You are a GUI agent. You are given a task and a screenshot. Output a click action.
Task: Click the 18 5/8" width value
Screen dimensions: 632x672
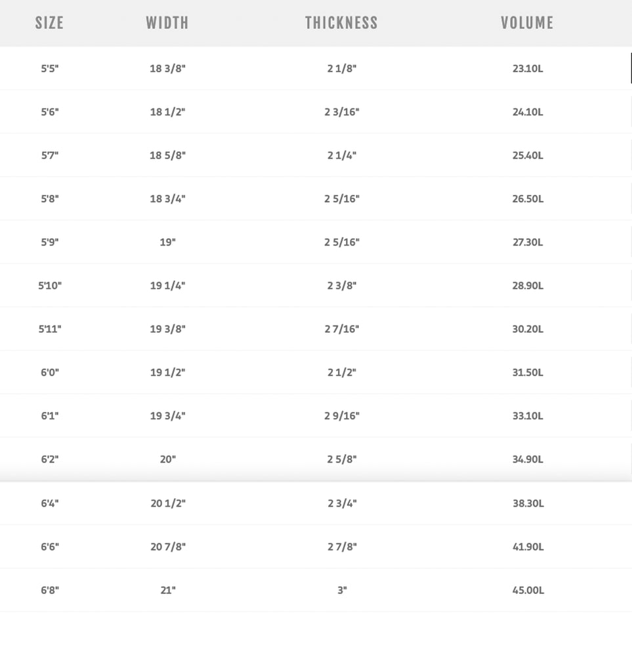[167, 155]
